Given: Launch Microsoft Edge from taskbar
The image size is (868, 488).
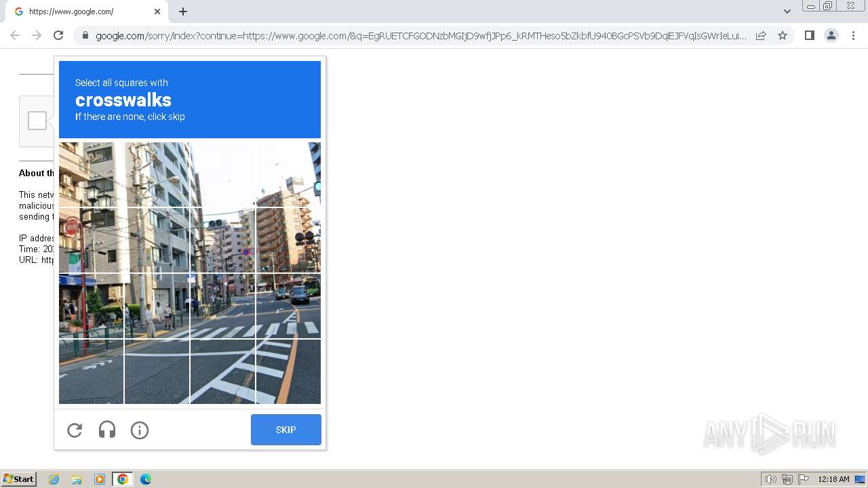Looking at the screenshot, I should tap(146, 479).
